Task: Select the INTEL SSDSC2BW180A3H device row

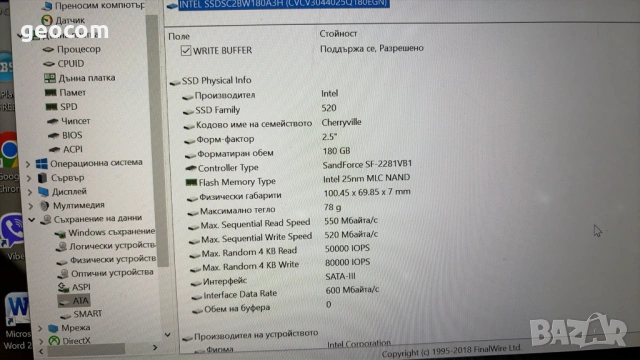Action: tap(278, 4)
